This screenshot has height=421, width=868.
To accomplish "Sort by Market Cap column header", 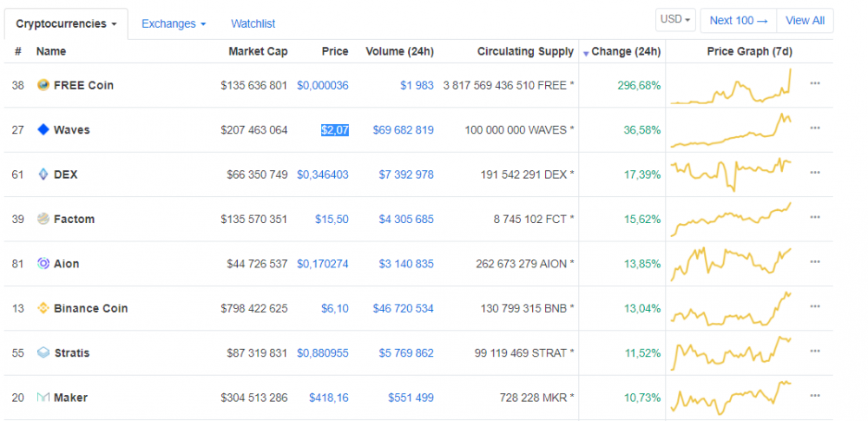I will click(258, 51).
